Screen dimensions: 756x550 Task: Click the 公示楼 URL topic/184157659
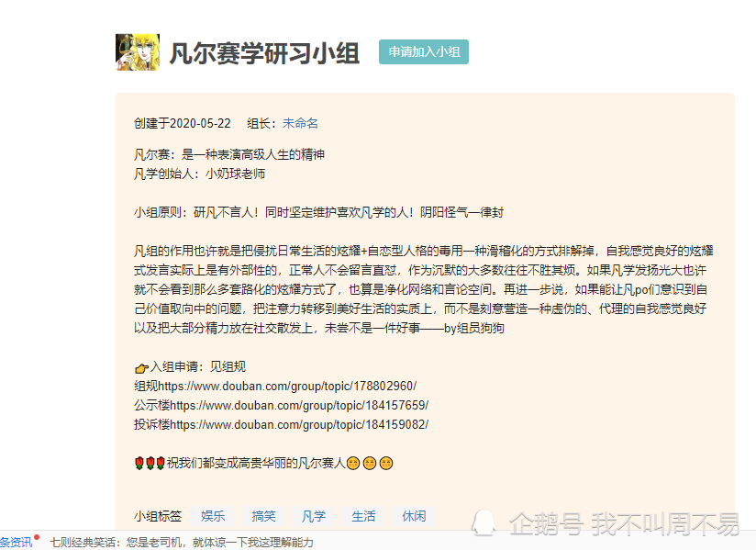(299, 405)
